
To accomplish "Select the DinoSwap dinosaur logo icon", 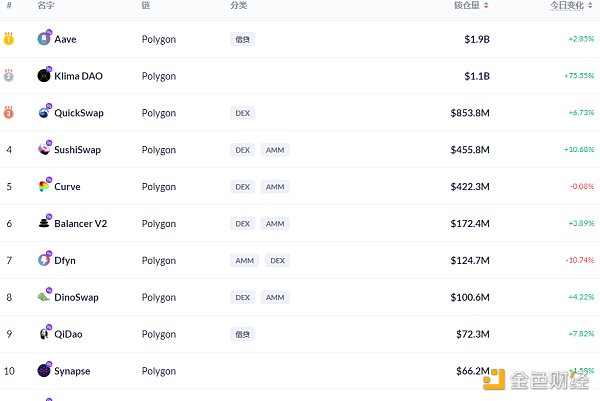I will (44, 297).
